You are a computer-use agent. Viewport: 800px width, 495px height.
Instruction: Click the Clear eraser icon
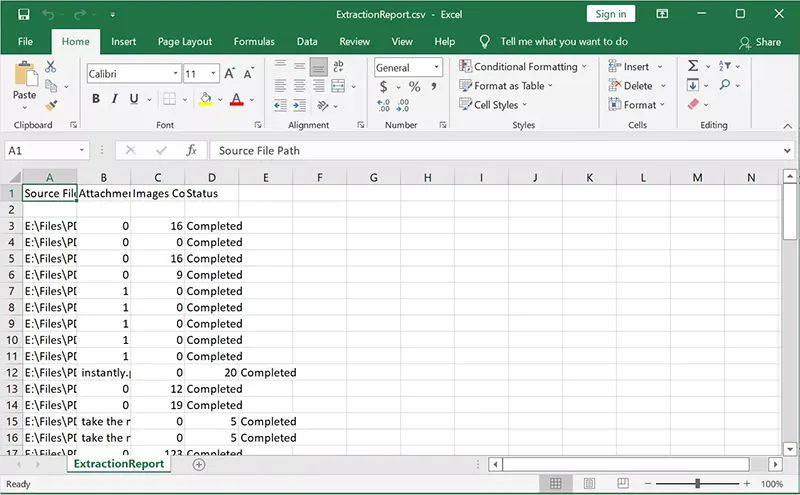[x=693, y=104]
